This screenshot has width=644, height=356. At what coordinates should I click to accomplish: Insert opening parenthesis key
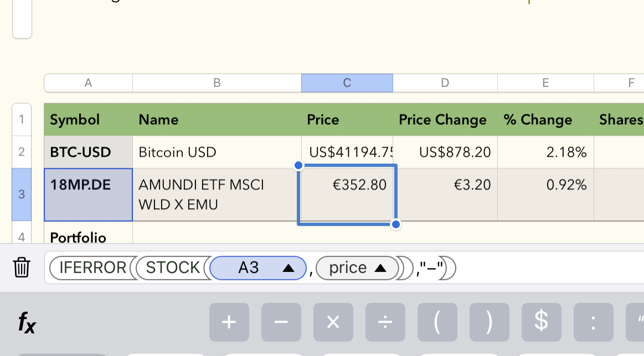point(437,322)
